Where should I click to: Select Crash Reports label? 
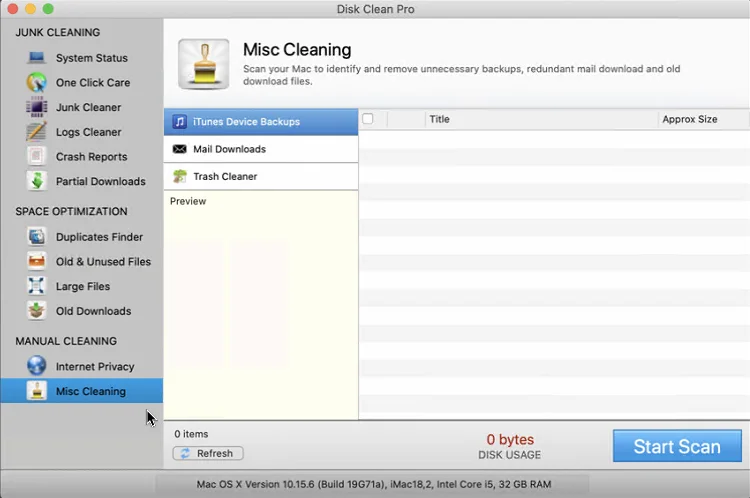(91, 156)
